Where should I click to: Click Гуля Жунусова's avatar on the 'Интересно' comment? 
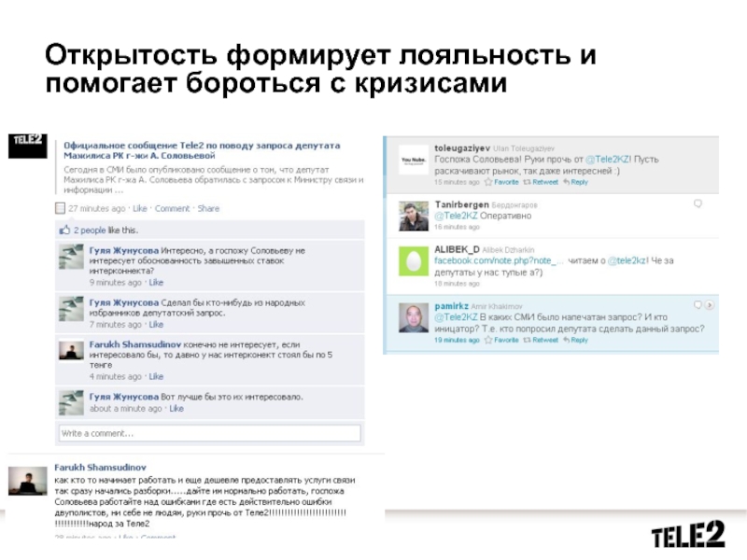(72, 256)
